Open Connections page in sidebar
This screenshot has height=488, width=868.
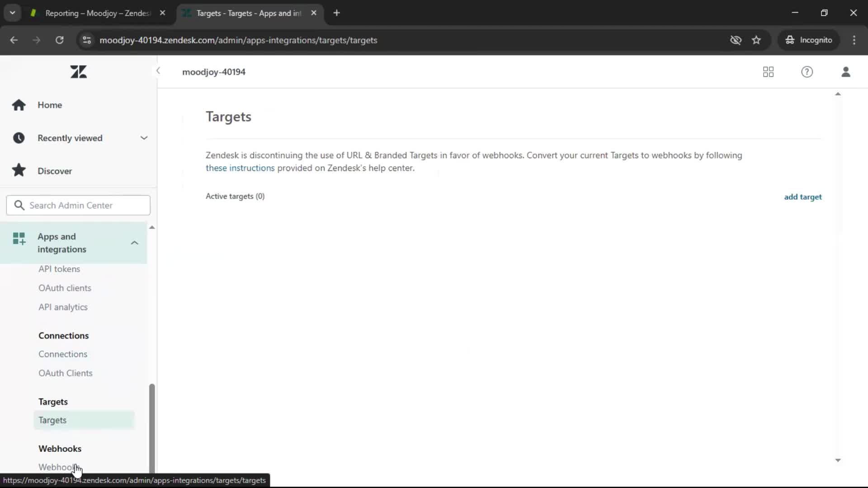point(63,354)
